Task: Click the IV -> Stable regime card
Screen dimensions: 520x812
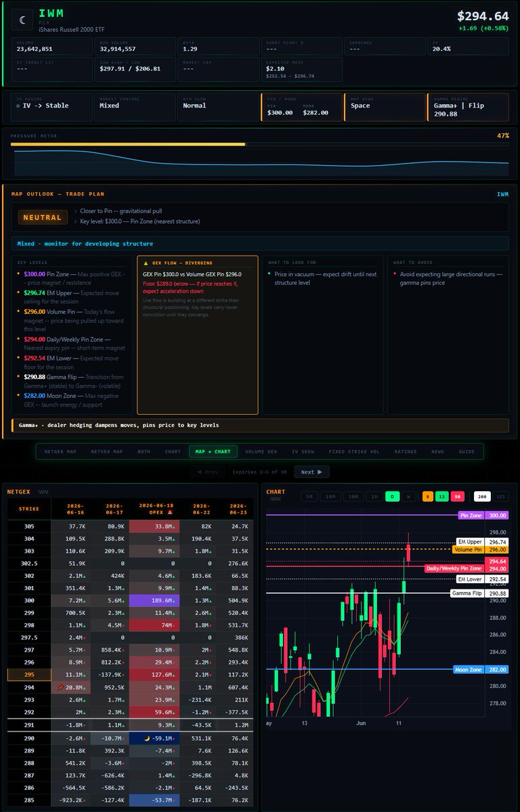Action: pos(51,107)
